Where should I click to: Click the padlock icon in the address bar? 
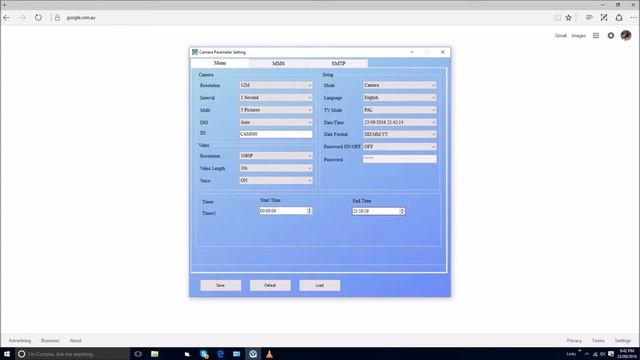(x=58, y=18)
